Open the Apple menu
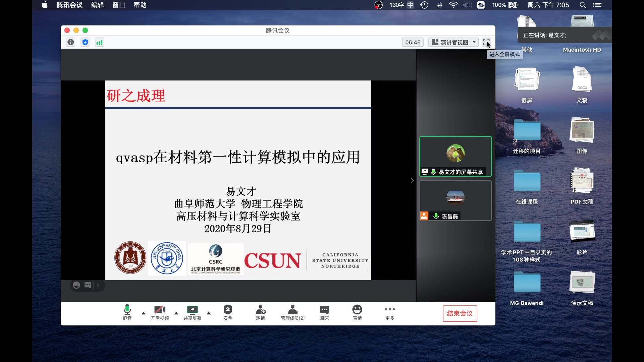This screenshot has width=644, height=362. pyautogui.click(x=44, y=5)
